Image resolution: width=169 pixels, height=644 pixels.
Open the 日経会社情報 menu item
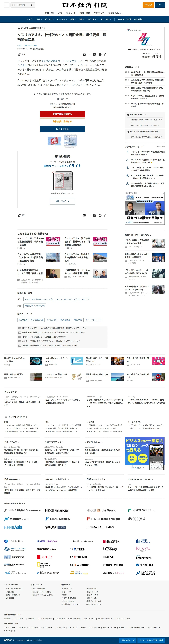85,13
